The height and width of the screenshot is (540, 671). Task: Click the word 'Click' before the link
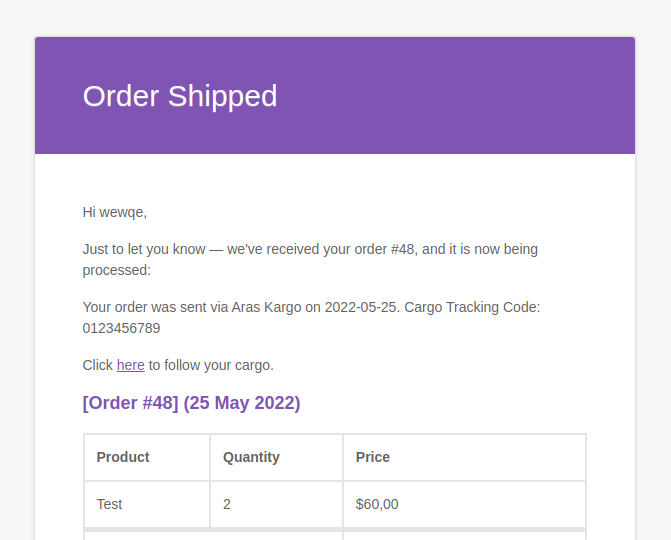98,365
